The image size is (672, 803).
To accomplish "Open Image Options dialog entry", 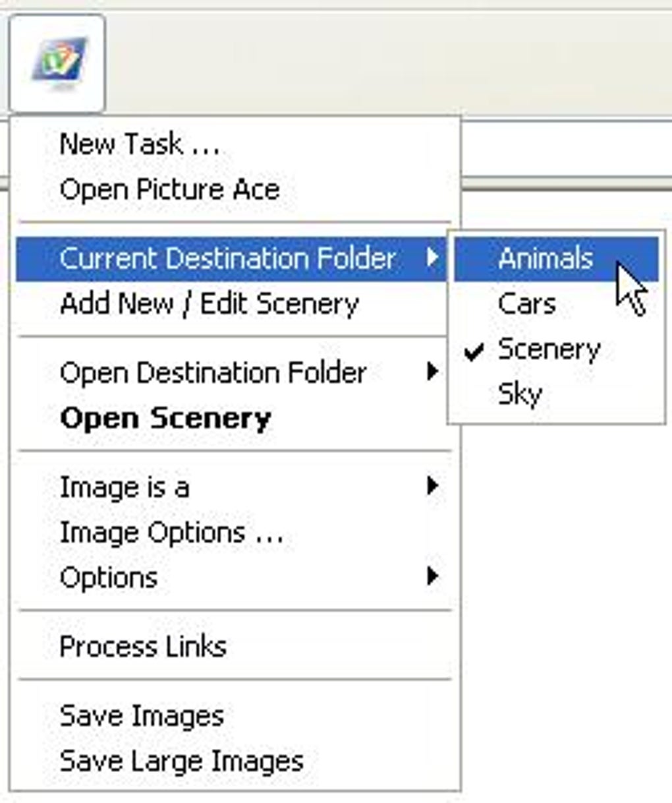I will pyautogui.click(x=171, y=533).
